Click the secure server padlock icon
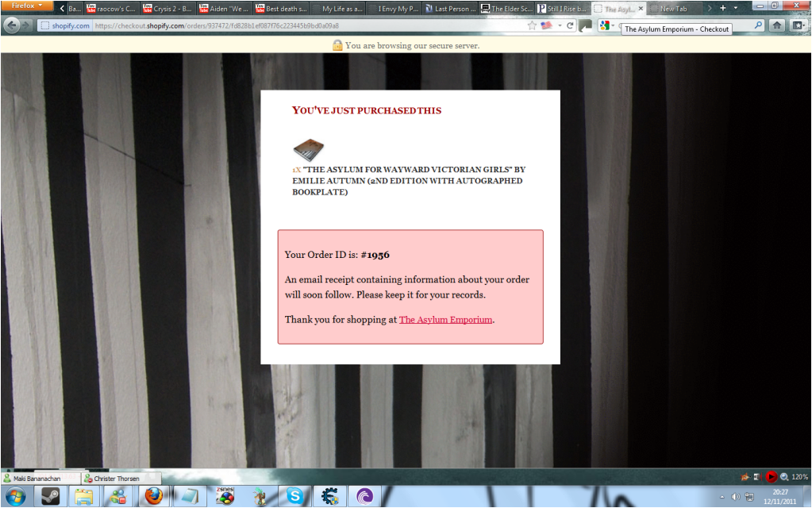 coord(337,45)
